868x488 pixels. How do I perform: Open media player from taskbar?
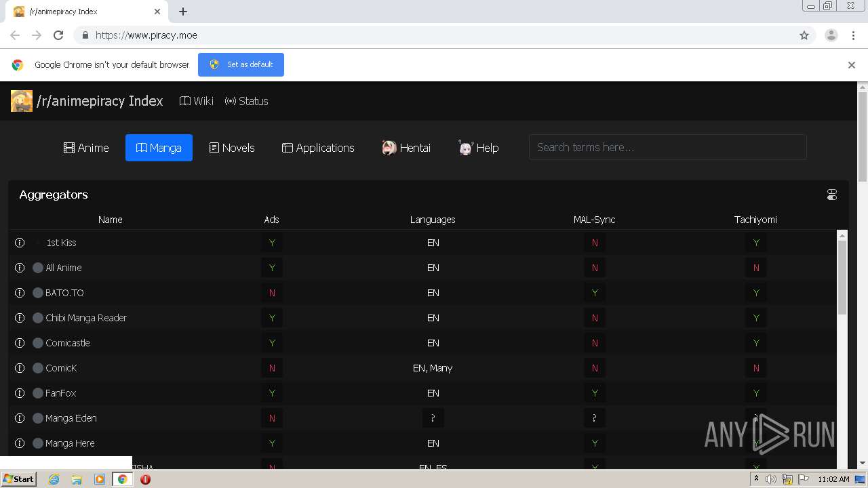[x=99, y=479]
